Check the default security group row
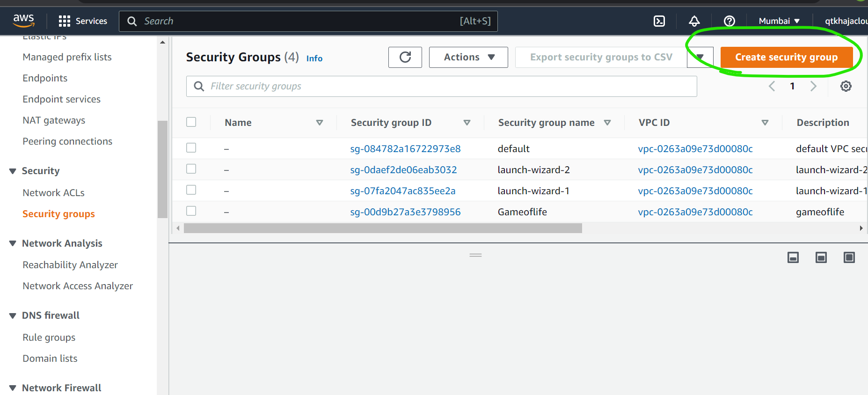 click(x=191, y=148)
